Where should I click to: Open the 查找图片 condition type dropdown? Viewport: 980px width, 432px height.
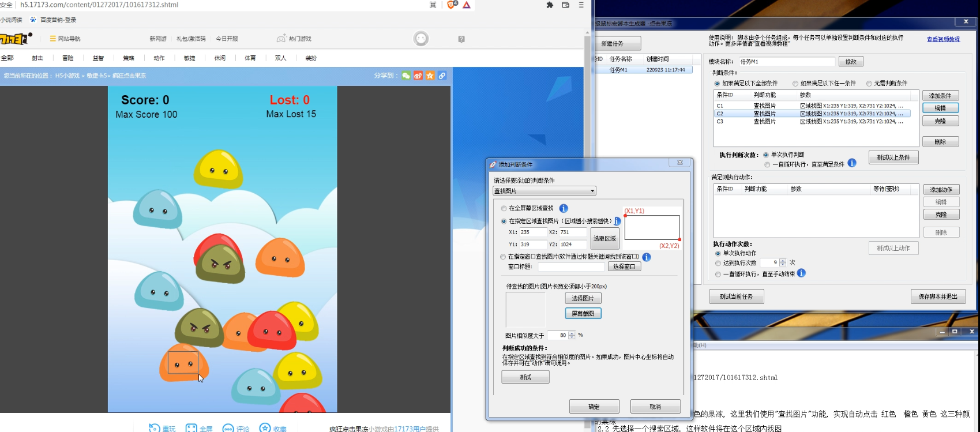(545, 191)
